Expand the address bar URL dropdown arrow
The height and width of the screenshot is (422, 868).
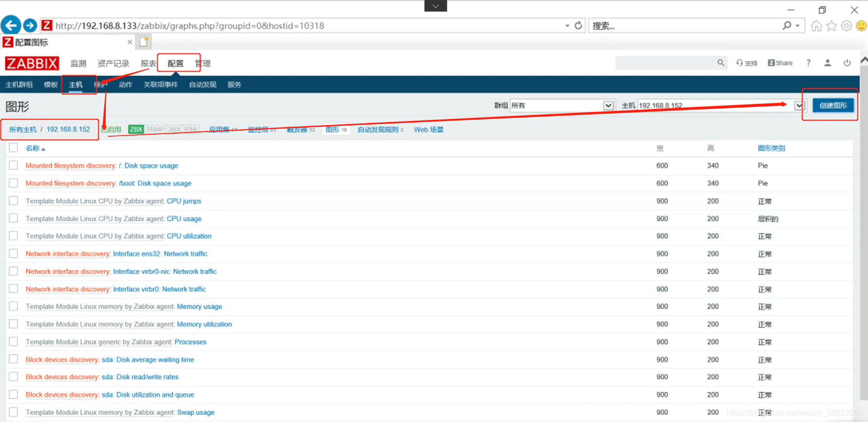click(567, 26)
